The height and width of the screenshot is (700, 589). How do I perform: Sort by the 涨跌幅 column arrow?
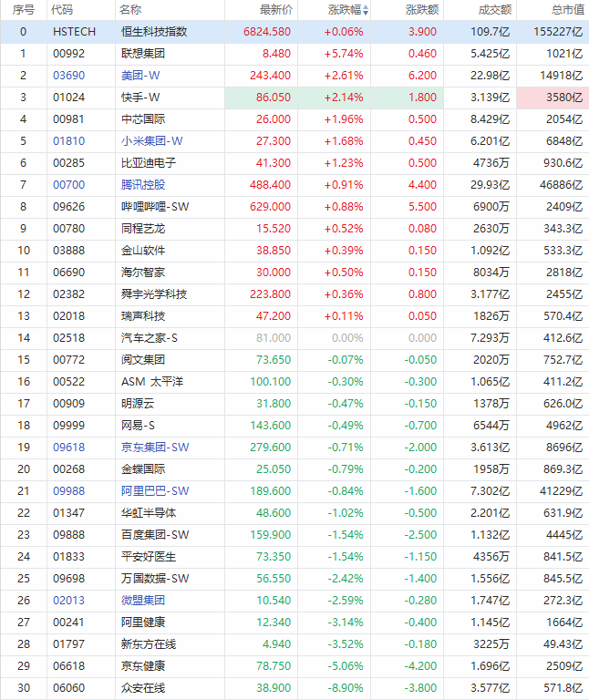coord(366,10)
